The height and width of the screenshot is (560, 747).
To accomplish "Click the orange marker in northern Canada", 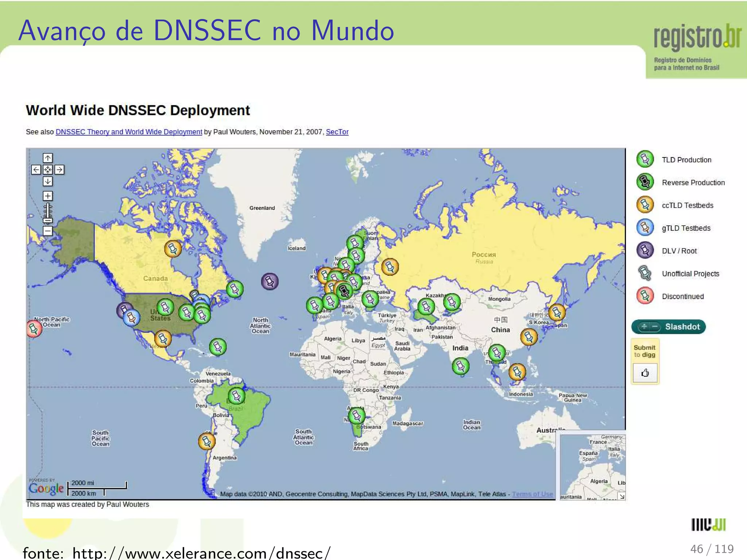I will (x=173, y=249).
